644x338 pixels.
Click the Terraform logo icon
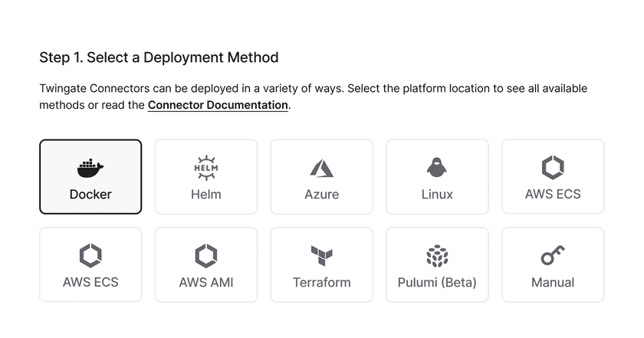pyautogui.click(x=321, y=255)
